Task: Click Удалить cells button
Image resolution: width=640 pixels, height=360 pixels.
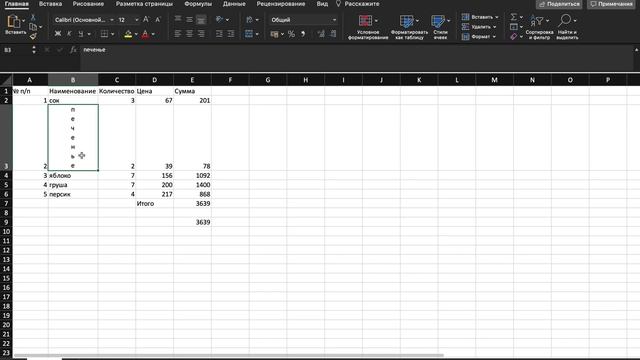Action: point(479,27)
